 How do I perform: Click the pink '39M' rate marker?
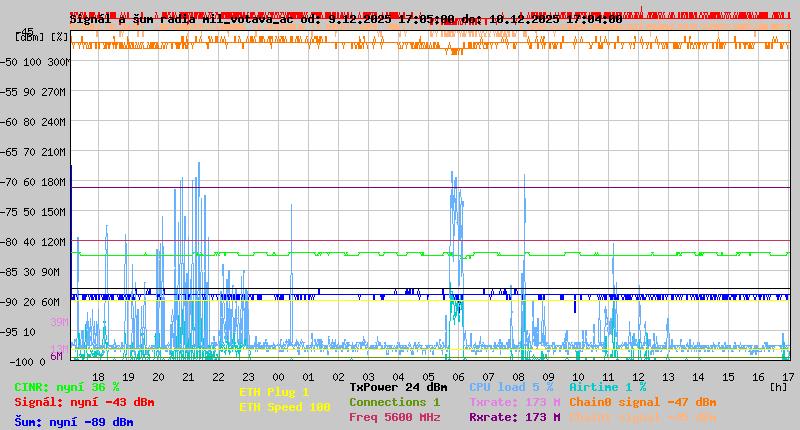pyautogui.click(x=59, y=322)
